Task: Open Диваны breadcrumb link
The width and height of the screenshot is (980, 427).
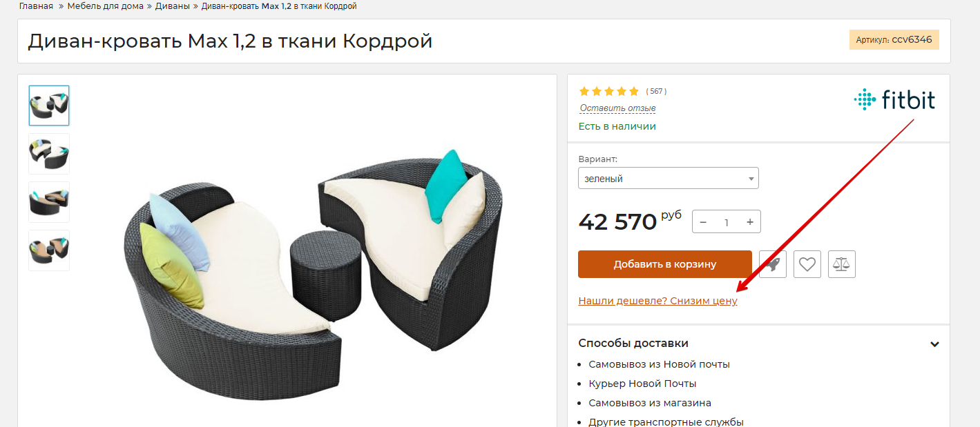Action: point(173,6)
